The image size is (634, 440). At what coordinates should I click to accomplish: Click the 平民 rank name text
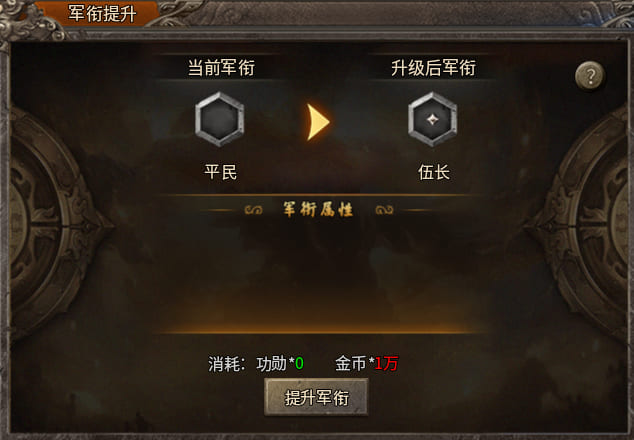click(220, 172)
